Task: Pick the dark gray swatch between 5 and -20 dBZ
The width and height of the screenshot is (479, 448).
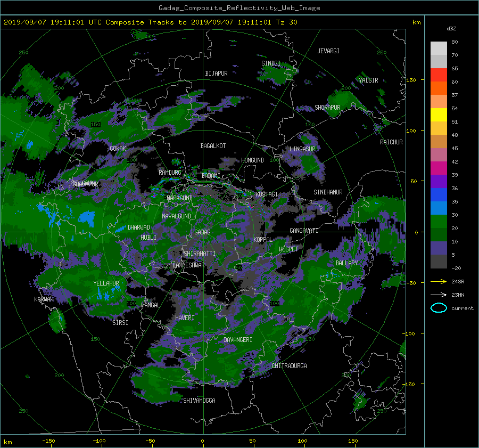Action: (x=439, y=262)
